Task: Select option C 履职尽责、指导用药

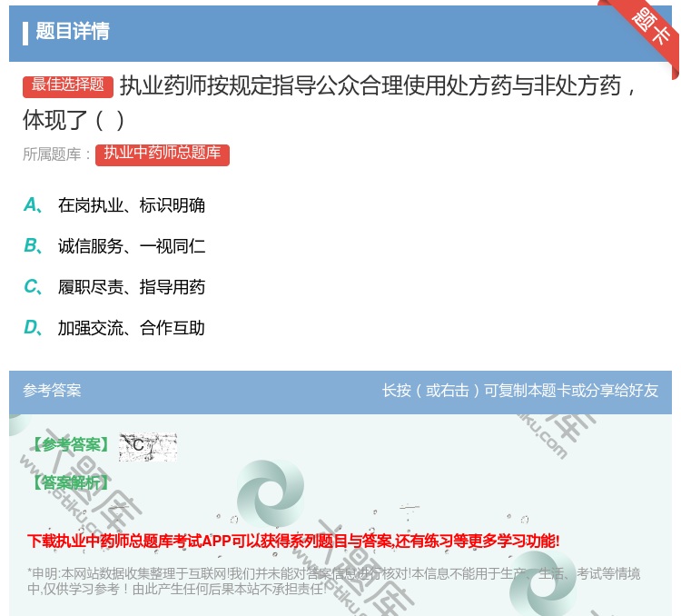Action: 114,287
